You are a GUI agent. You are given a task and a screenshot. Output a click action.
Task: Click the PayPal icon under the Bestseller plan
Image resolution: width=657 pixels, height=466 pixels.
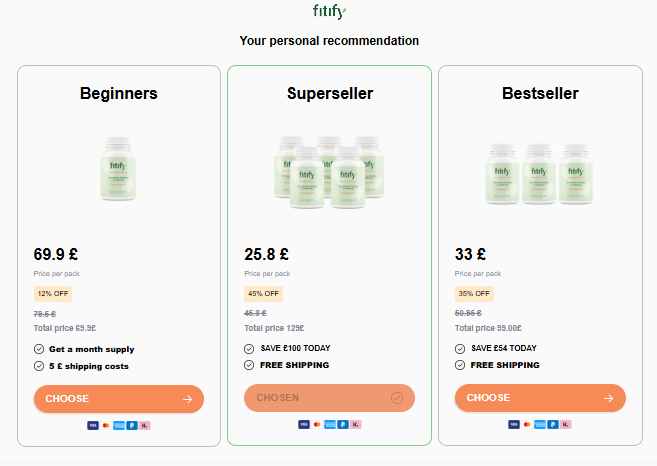[x=551, y=425]
